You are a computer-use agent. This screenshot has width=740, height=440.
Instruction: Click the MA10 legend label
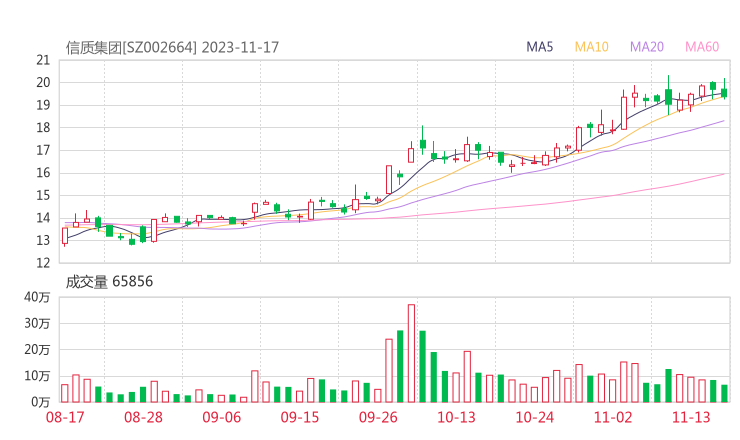591,47
